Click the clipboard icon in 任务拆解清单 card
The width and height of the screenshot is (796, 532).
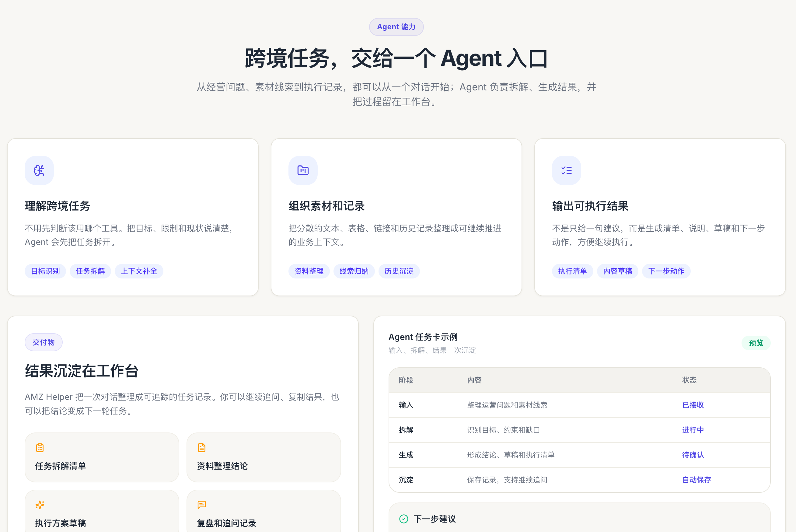tap(40, 447)
